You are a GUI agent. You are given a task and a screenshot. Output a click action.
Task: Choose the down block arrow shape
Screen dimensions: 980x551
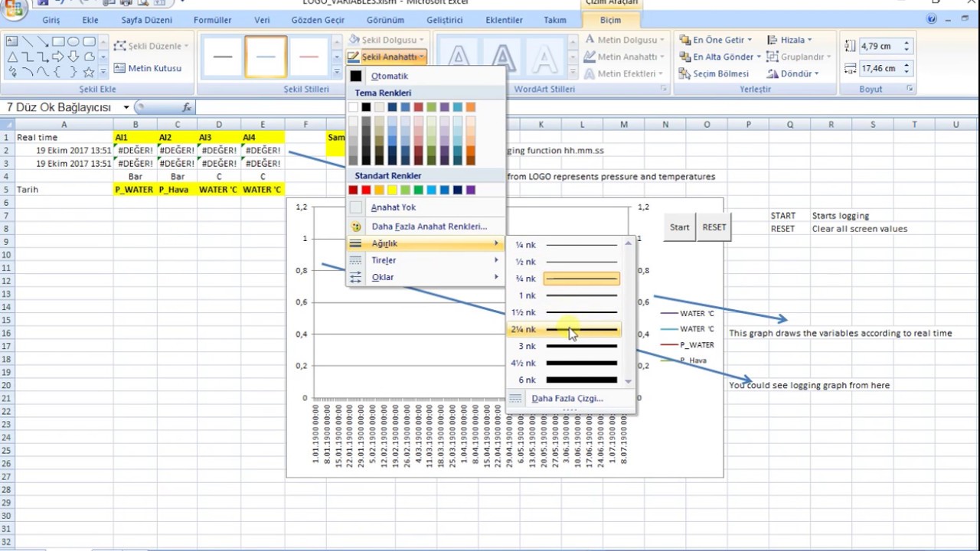click(x=73, y=57)
